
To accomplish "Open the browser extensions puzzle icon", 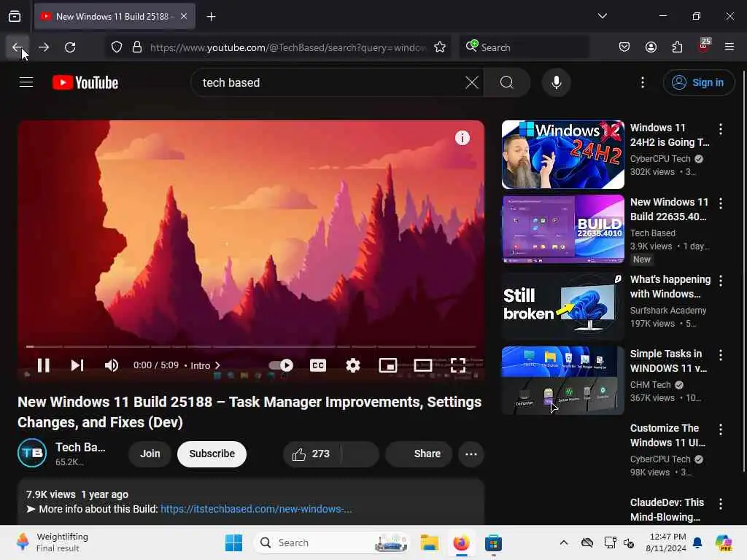I will click(677, 47).
